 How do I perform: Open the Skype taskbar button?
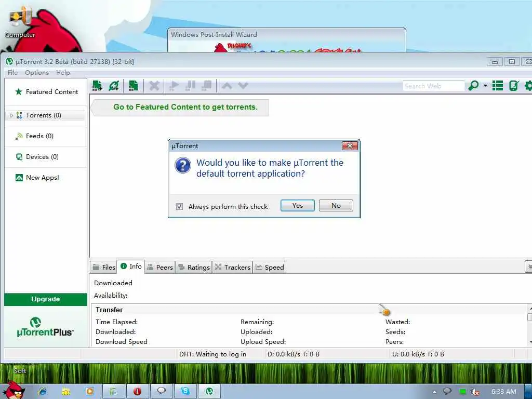point(185,392)
